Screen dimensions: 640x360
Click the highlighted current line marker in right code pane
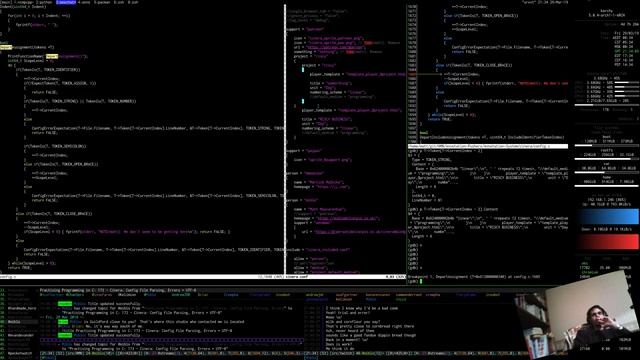tap(412, 74)
